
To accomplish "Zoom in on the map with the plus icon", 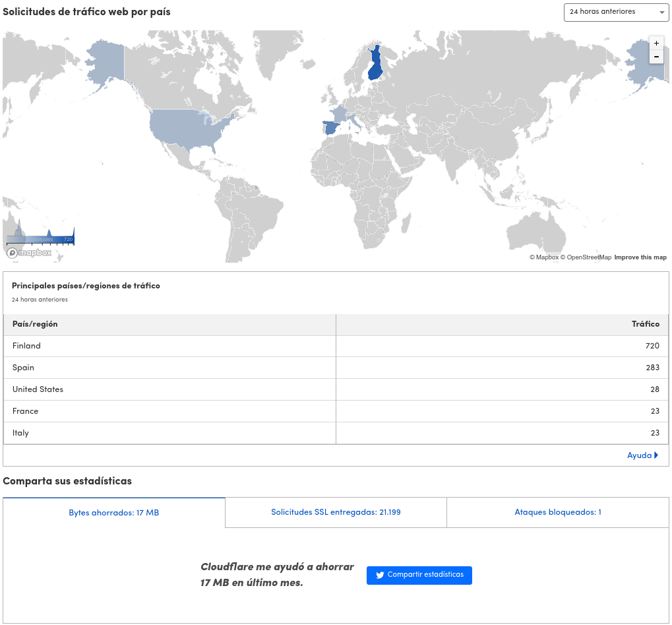I will 656,42.
